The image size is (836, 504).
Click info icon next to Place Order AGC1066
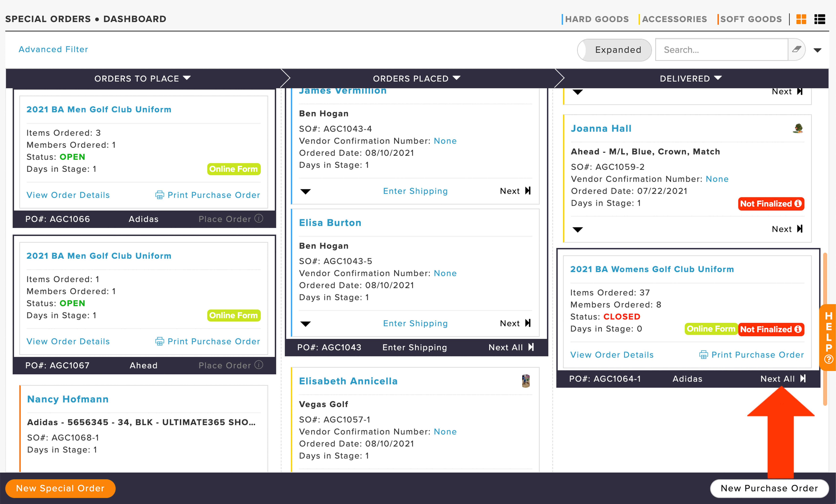pyautogui.click(x=259, y=218)
